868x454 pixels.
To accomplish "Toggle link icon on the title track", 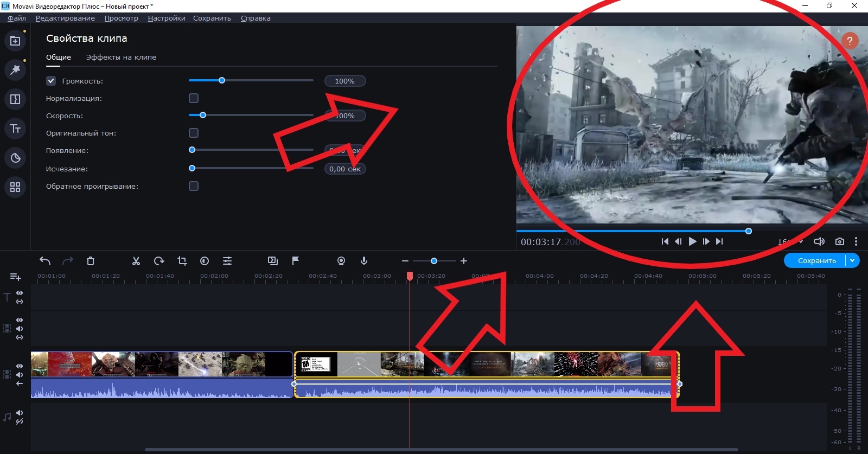I will [x=20, y=302].
